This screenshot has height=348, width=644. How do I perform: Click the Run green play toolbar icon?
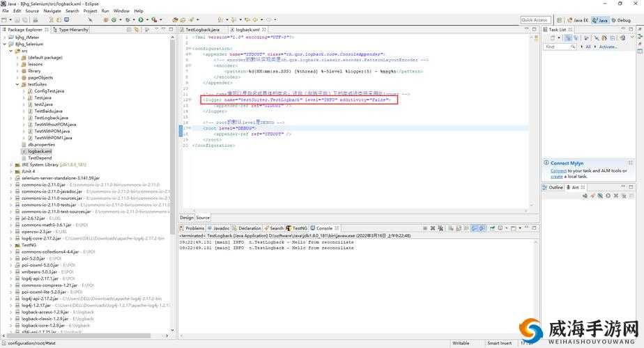141,19
